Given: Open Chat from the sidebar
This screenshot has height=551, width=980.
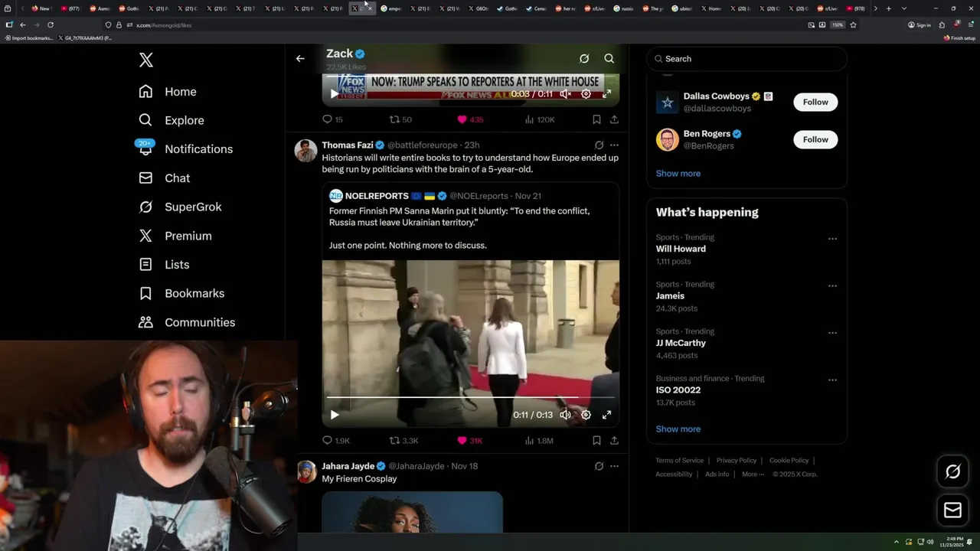Looking at the screenshot, I should 165,178.
